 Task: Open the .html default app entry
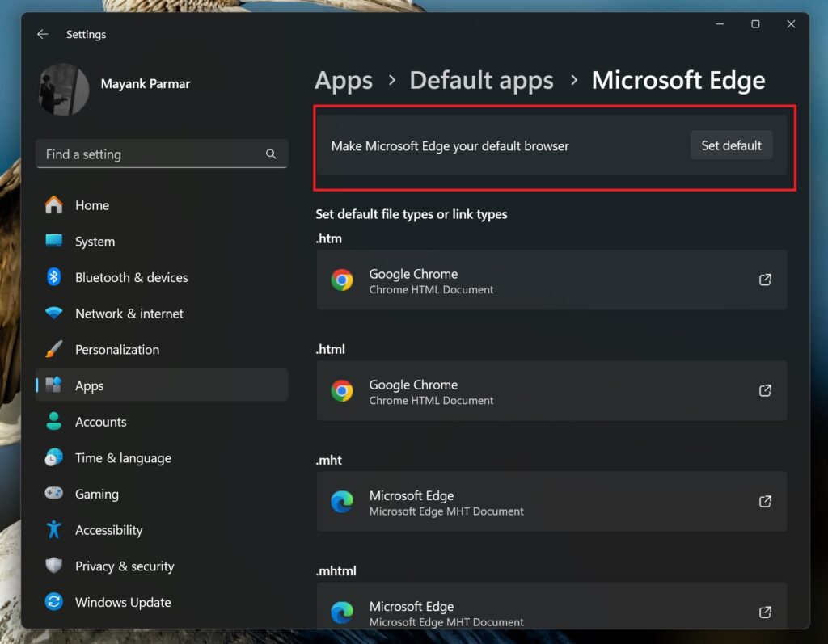coord(552,390)
